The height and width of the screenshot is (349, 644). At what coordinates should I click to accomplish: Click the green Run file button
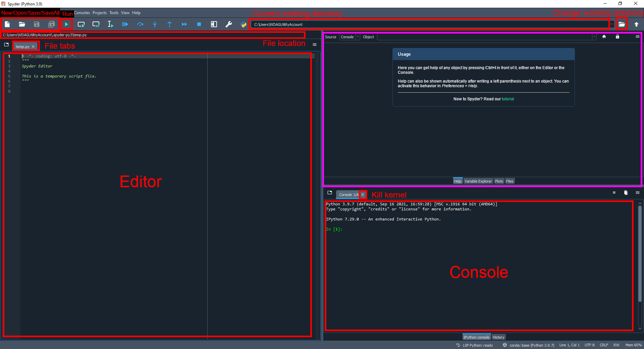click(66, 24)
